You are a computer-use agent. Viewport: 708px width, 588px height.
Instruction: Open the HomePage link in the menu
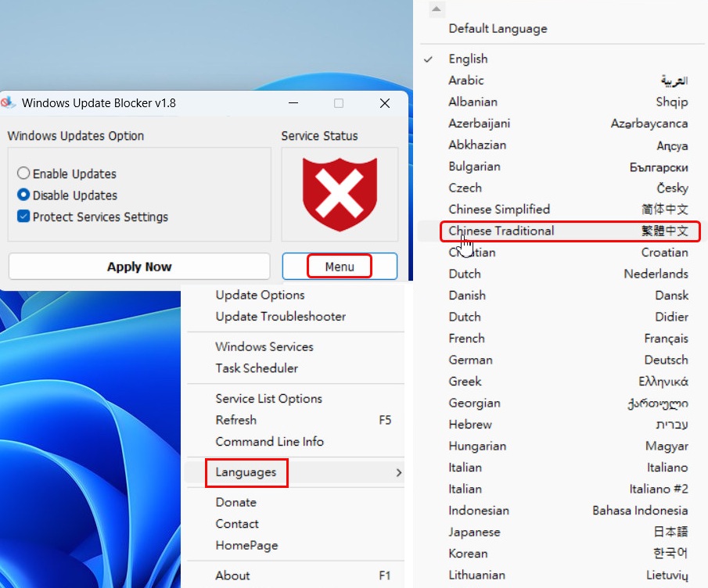point(246,546)
